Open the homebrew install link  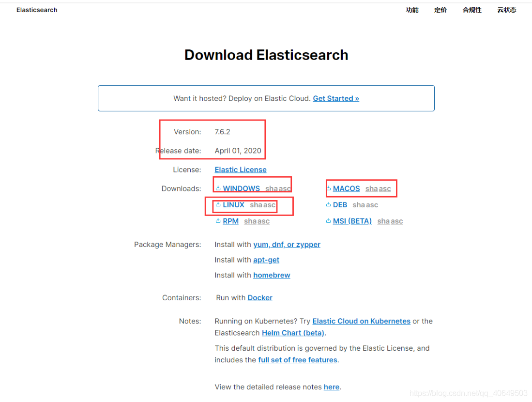click(x=272, y=275)
